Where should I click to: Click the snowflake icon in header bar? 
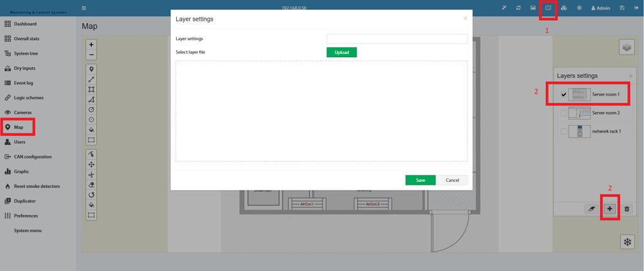pos(579,8)
